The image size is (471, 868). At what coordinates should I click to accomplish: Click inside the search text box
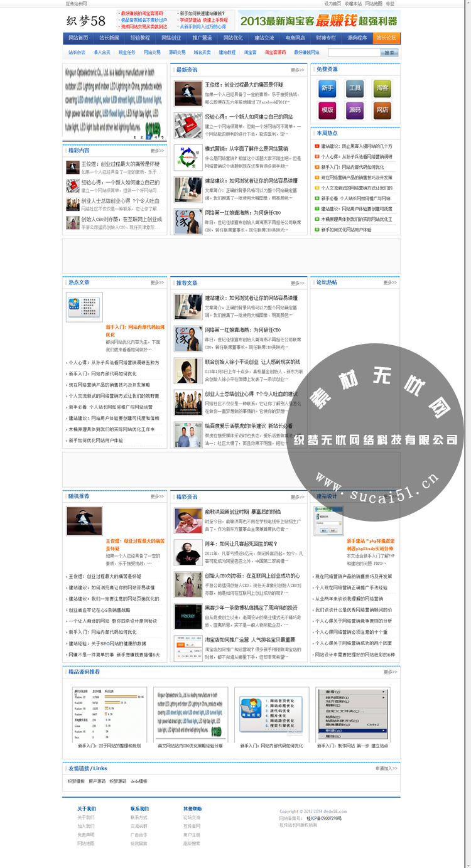point(354,53)
